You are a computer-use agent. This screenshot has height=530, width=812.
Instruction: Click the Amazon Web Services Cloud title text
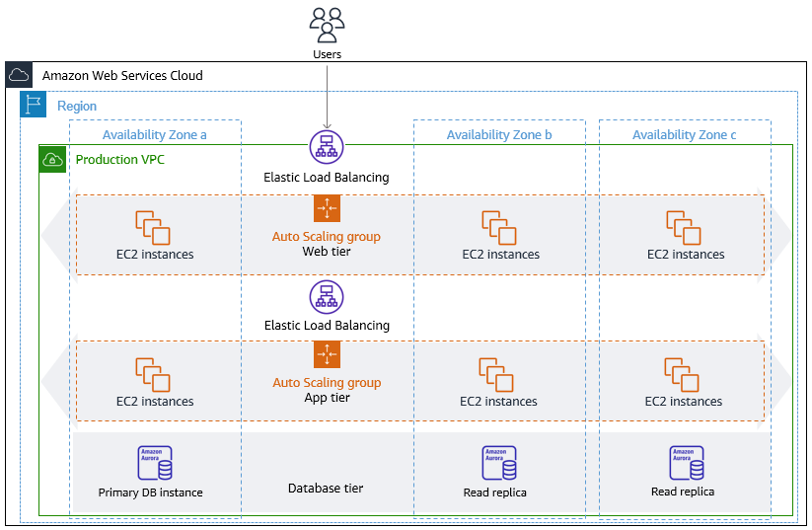[x=122, y=76]
